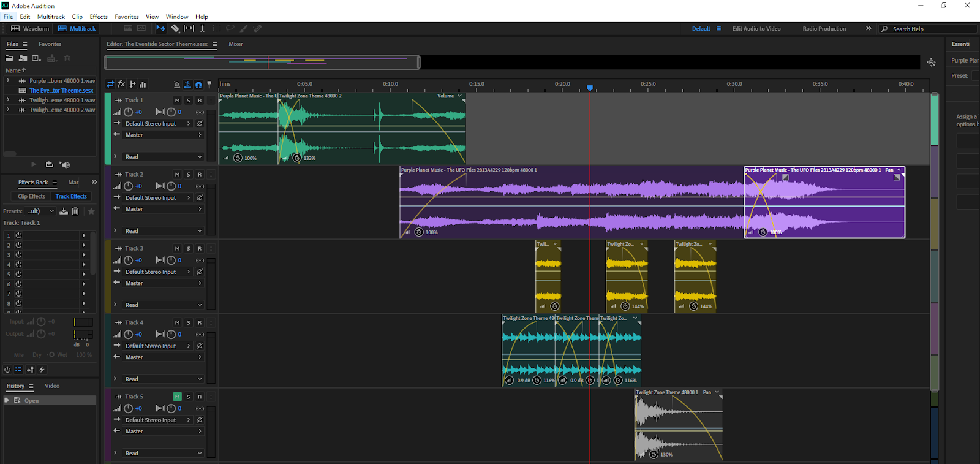The width and height of the screenshot is (980, 464).
Task: Open the File menu
Action: [x=9, y=17]
